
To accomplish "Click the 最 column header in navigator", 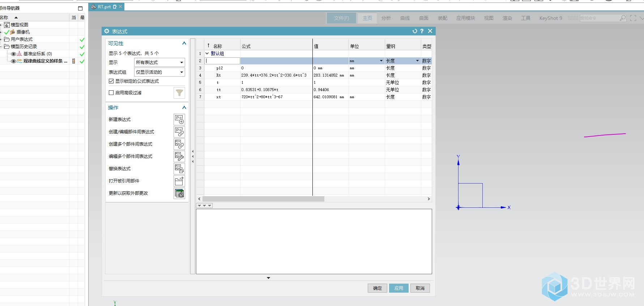I will 82,17.
